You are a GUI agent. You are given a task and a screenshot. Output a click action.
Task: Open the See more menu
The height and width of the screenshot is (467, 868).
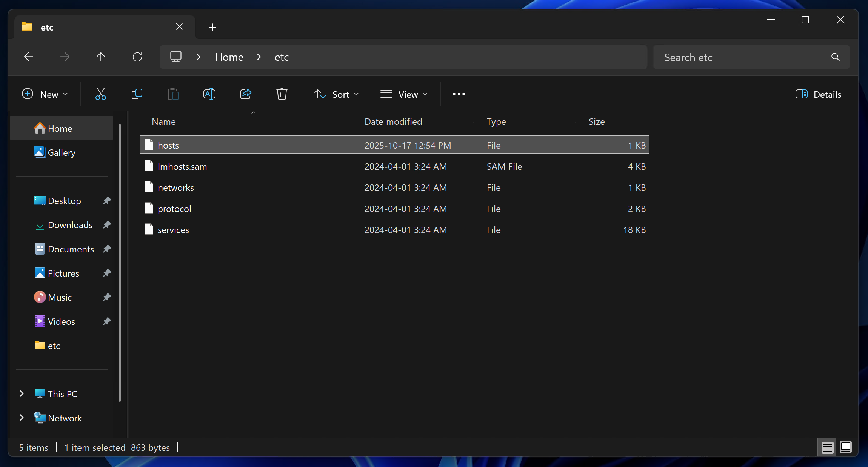pos(458,94)
